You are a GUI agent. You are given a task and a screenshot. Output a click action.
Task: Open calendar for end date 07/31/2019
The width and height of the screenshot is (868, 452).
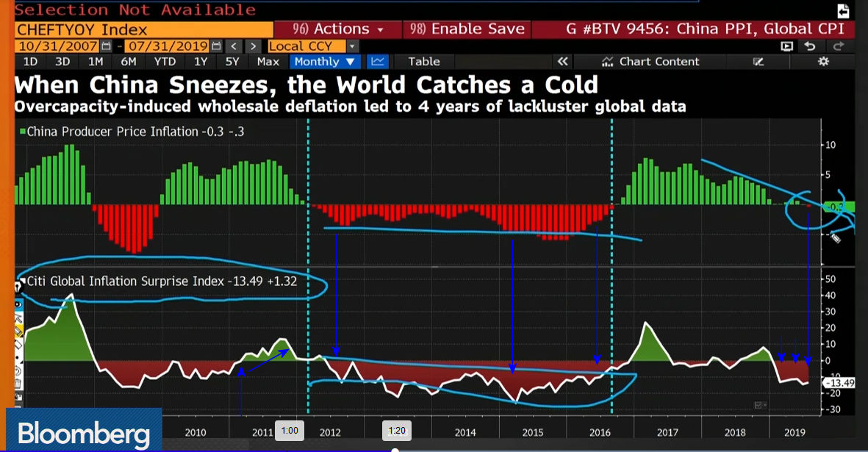click(216, 46)
